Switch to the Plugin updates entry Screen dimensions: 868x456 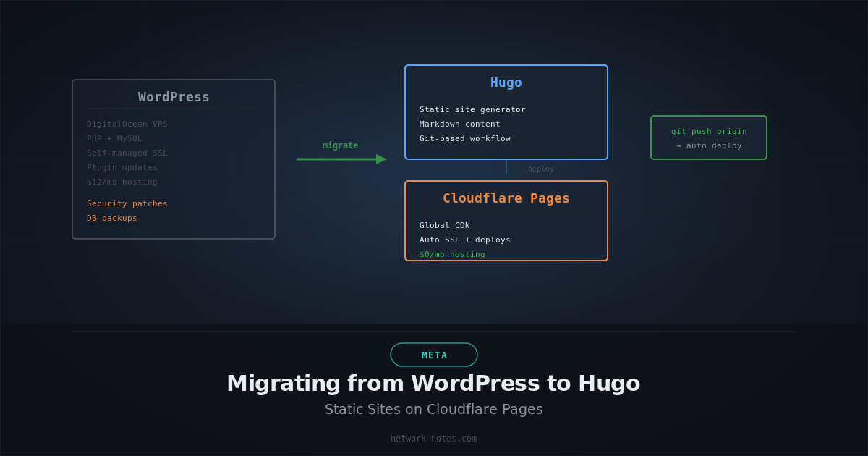tap(122, 167)
